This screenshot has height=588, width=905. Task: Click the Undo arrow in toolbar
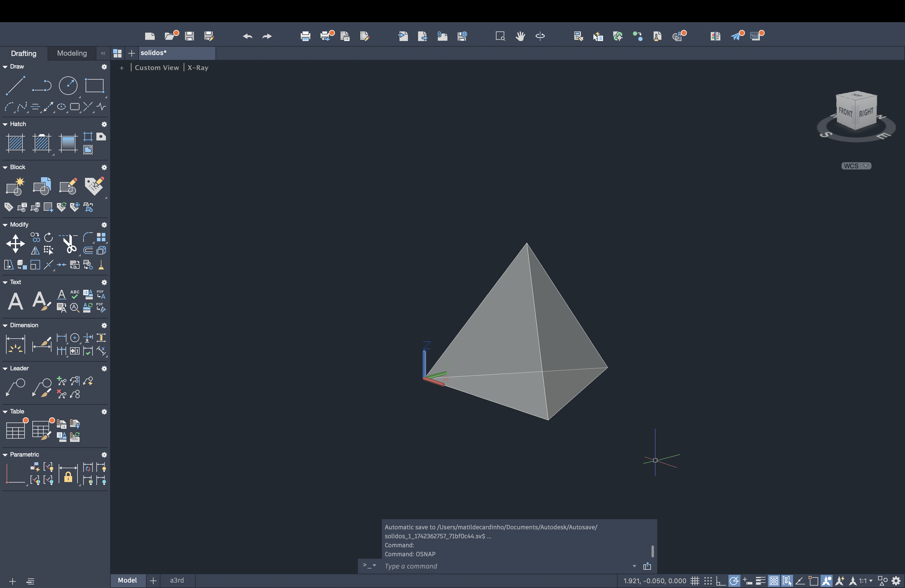247,36
